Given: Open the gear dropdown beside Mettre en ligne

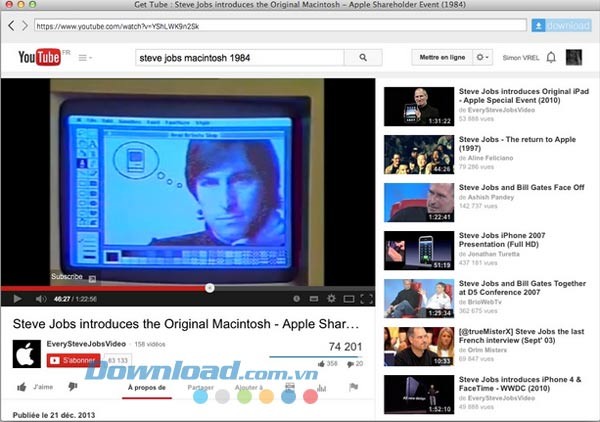Looking at the screenshot, I should [482, 57].
